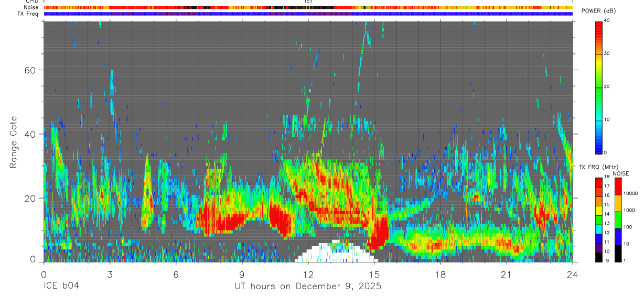Select the 'POWER (dB)' colorbar title

pos(598,11)
